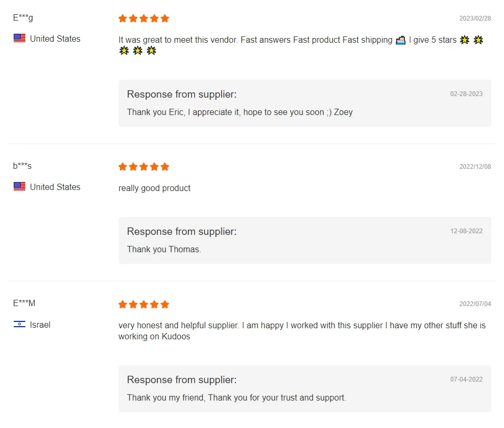This screenshot has height=428, width=504.
Task: Click the ship emoji after "Fast shipping"
Action: 401,40
